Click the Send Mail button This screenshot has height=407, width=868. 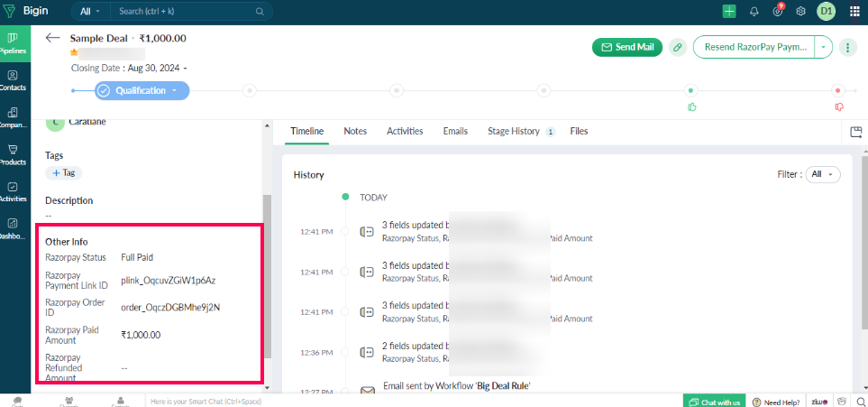(x=626, y=47)
